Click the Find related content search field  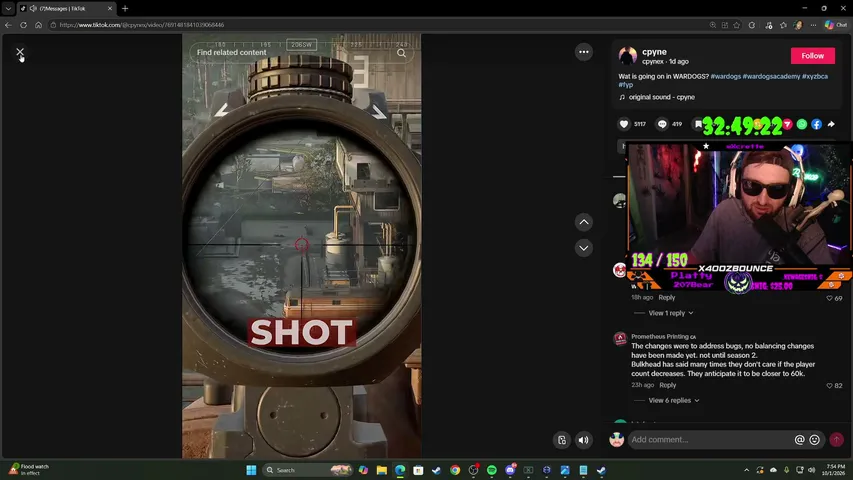[x=301, y=53]
